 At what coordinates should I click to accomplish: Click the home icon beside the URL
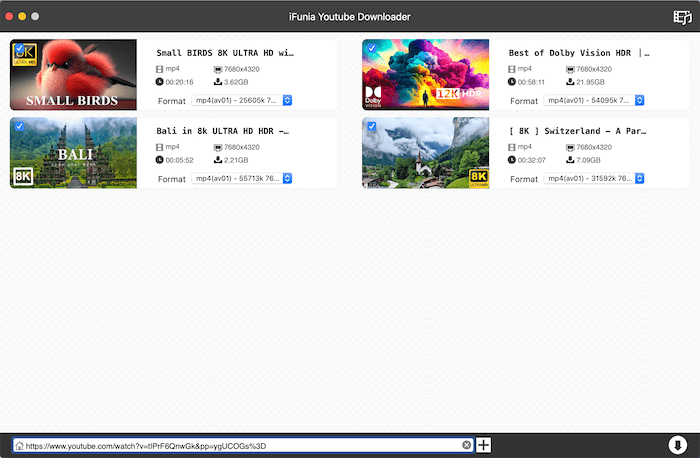[19, 445]
